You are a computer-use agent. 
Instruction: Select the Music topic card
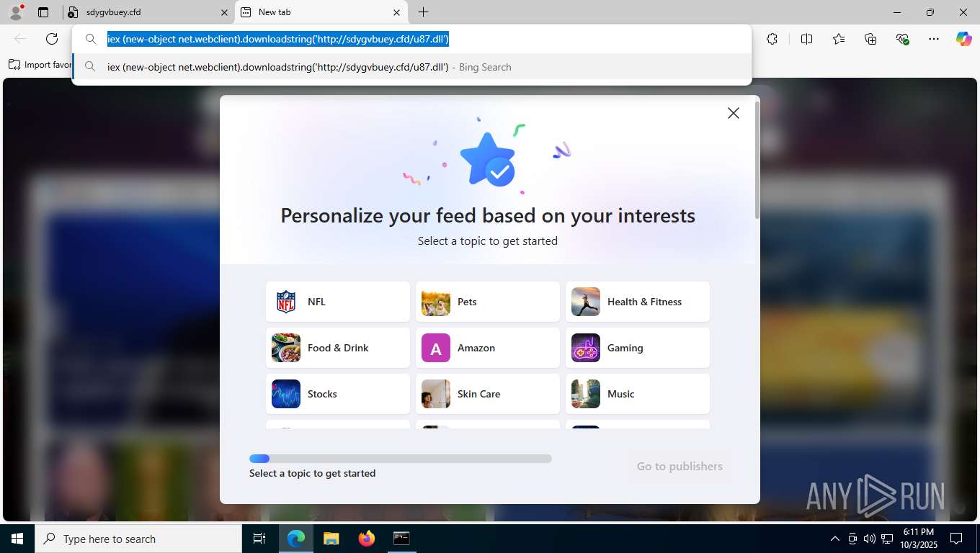pos(638,394)
